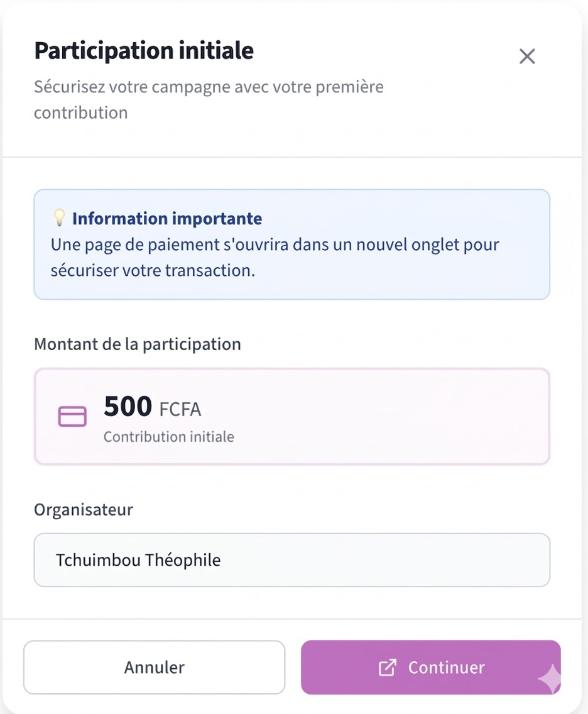Click the Montant de la participation label
Image resolution: width=588 pixels, height=714 pixels.
(138, 344)
